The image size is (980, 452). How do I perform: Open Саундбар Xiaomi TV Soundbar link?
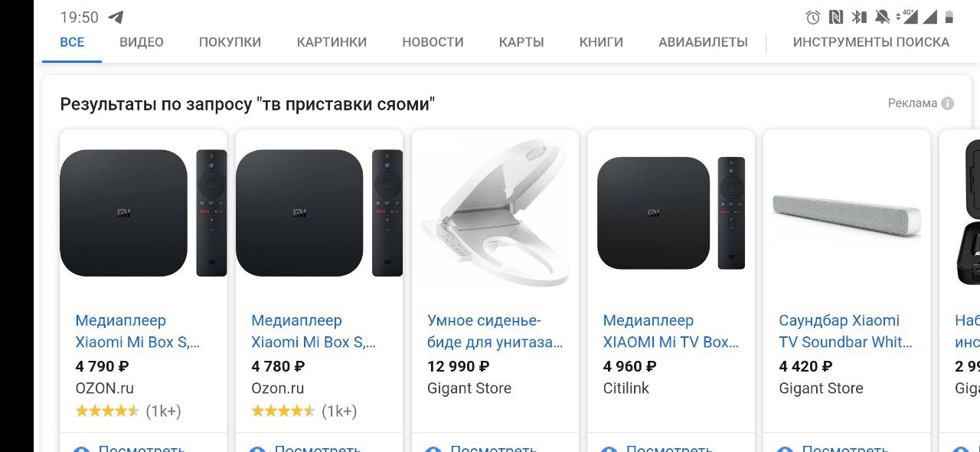pos(846,331)
